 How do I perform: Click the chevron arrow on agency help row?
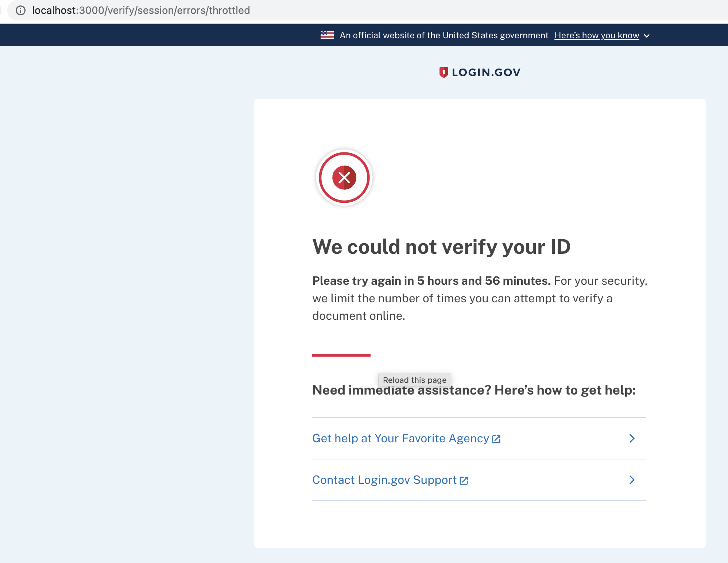[x=632, y=438]
